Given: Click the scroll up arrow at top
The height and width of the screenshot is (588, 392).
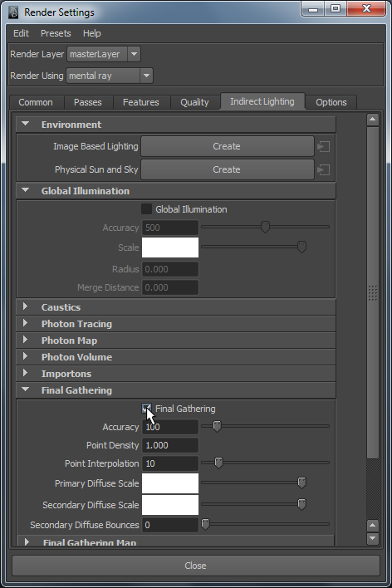Looking at the screenshot, I should [x=373, y=120].
